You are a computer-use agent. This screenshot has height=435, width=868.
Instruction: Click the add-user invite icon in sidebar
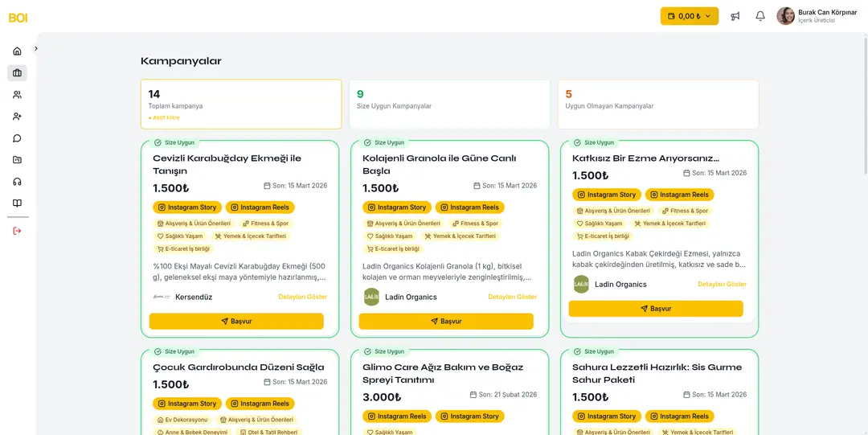click(17, 117)
